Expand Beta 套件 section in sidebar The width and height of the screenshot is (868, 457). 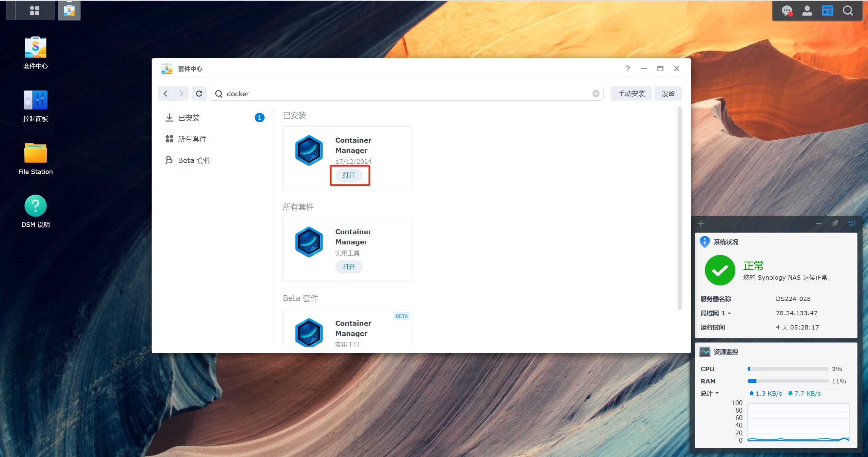tap(196, 160)
